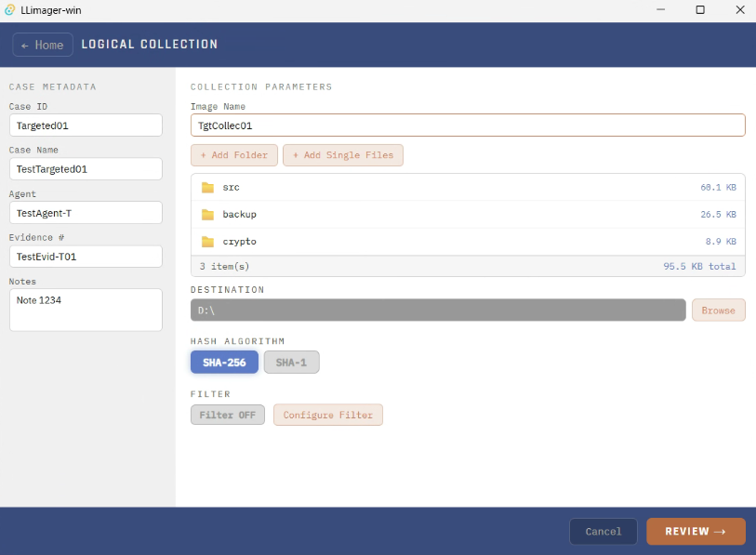Select the SHA-1 hash algorithm
756x555 pixels.
(291, 363)
